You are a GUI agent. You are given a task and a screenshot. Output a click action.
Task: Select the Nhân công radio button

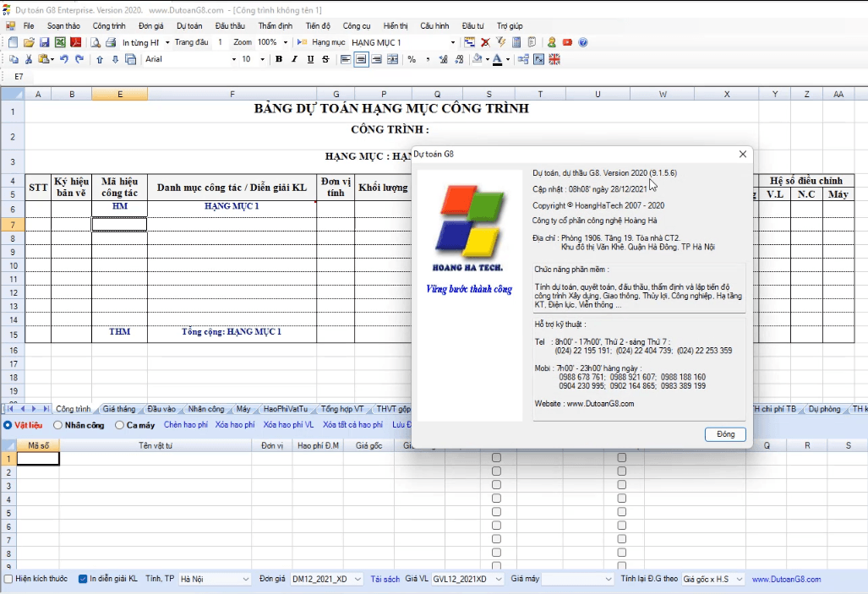pyautogui.click(x=58, y=425)
